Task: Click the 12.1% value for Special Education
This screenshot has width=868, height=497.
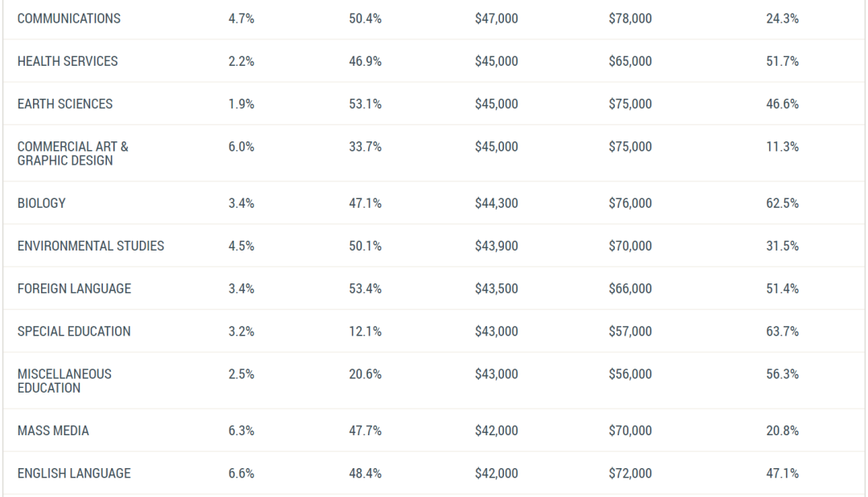Action: (x=365, y=331)
